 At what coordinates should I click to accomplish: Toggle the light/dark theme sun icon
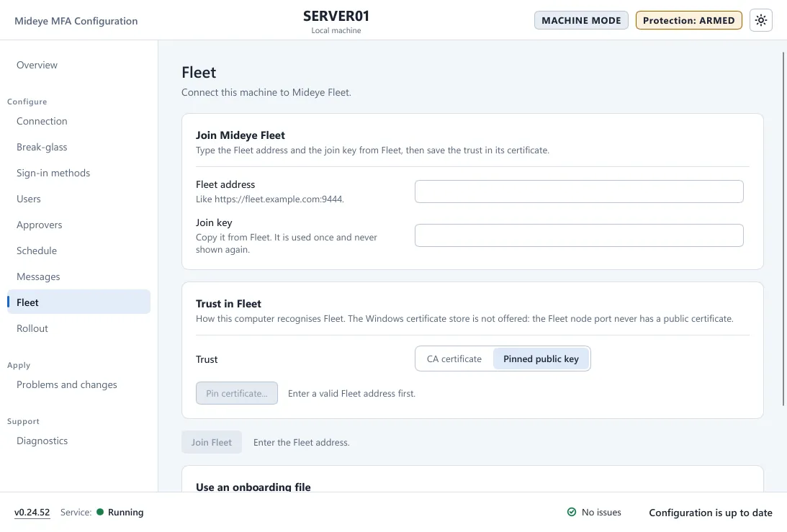[760, 21]
